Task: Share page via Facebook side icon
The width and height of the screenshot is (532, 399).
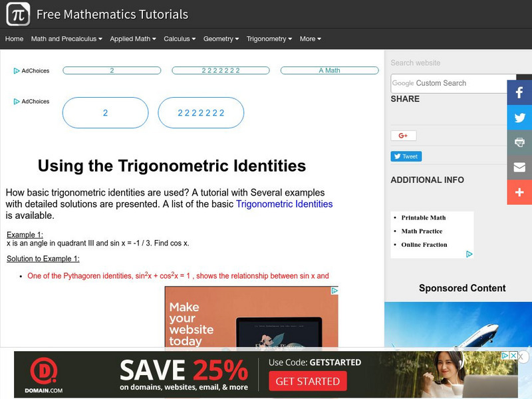Action: coord(519,92)
